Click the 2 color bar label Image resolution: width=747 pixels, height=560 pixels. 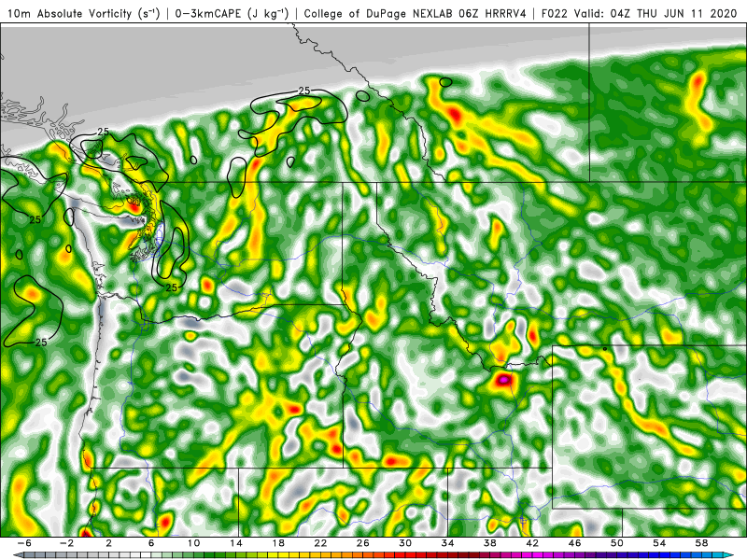(109, 543)
